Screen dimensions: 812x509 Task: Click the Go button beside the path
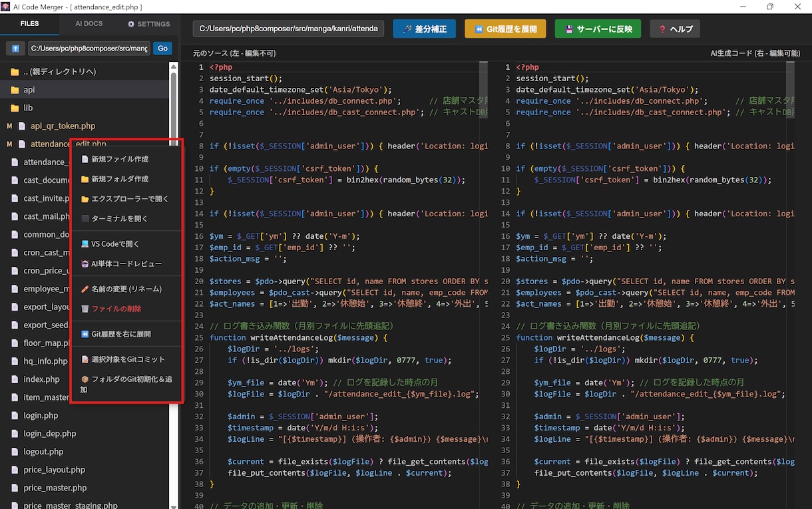coord(162,49)
